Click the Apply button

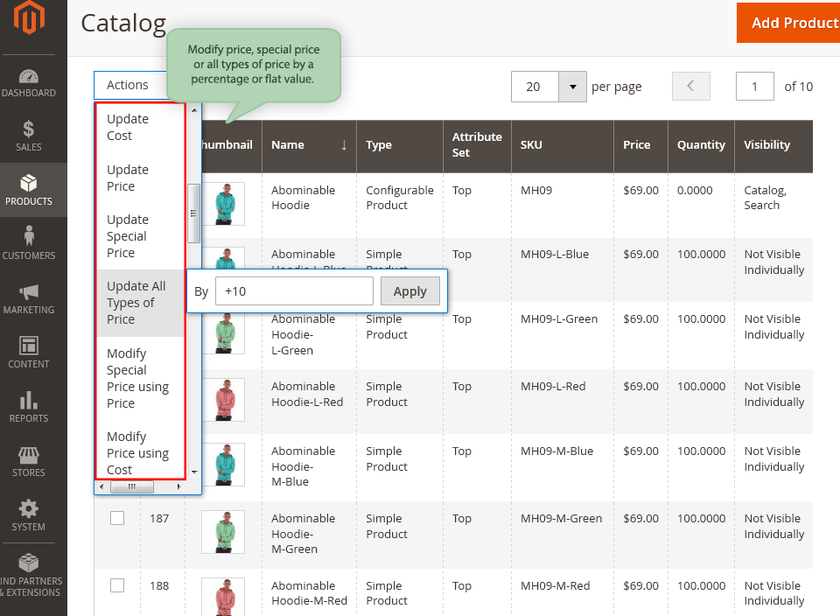tap(409, 291)
